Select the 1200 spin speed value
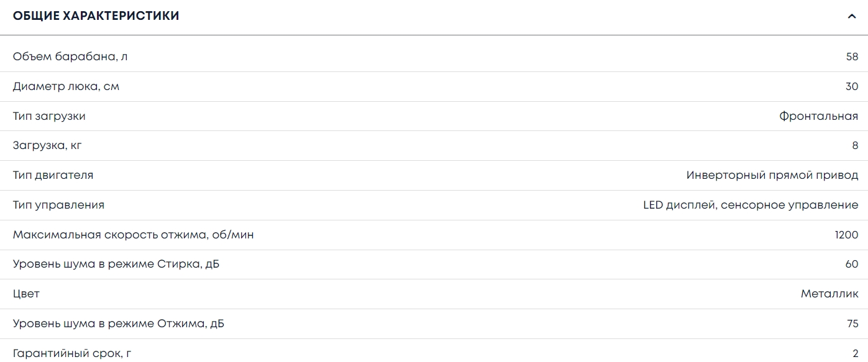The height and width of the screenshot is (362, 868). pyautogui.click(x=846, y=235)
